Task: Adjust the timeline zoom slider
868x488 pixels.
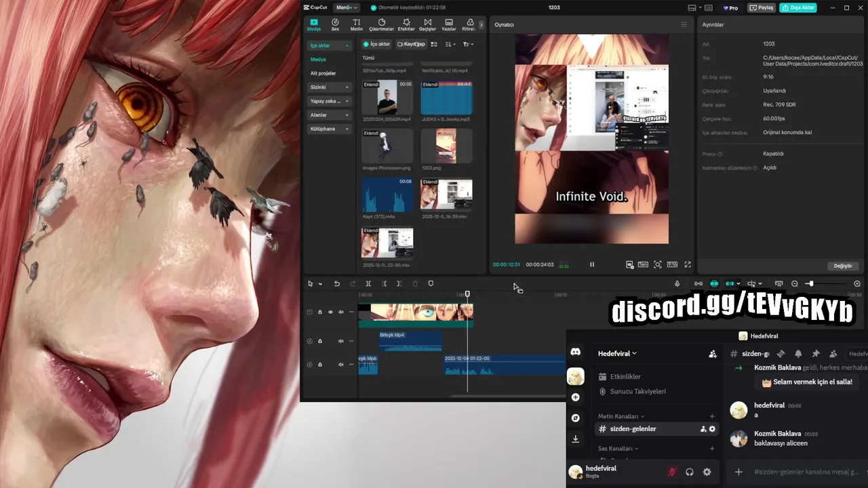Action: coord(810,284)
